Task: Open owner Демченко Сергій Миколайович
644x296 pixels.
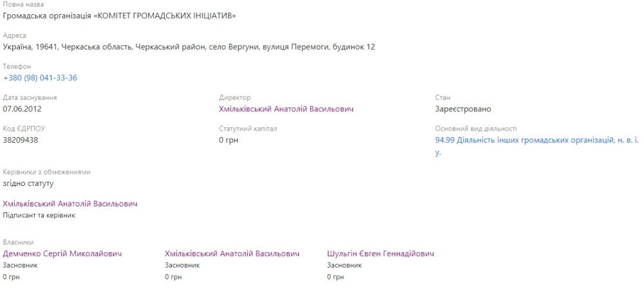Action: (x=62, y=254)
